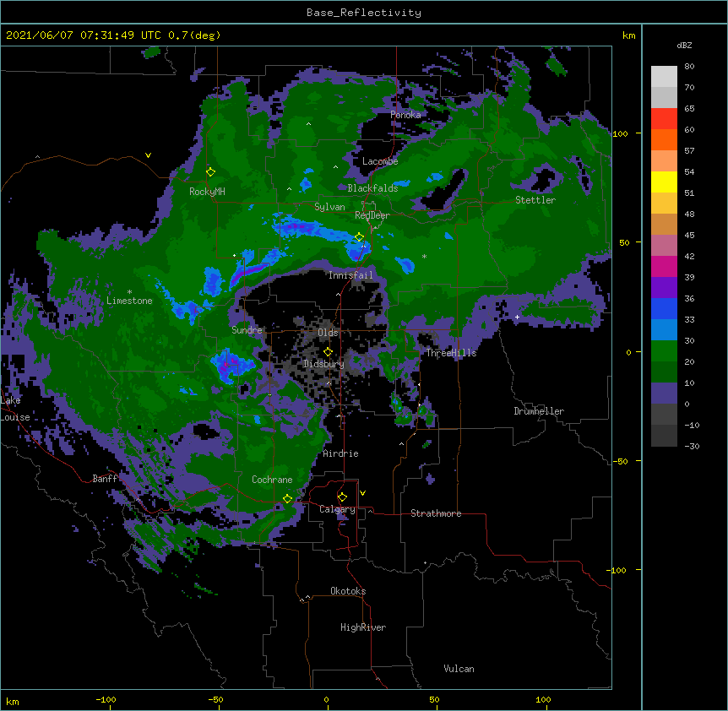728x711 pixels.
Task: Select the Lacombe city label
Action: click(x=380, y=161)
